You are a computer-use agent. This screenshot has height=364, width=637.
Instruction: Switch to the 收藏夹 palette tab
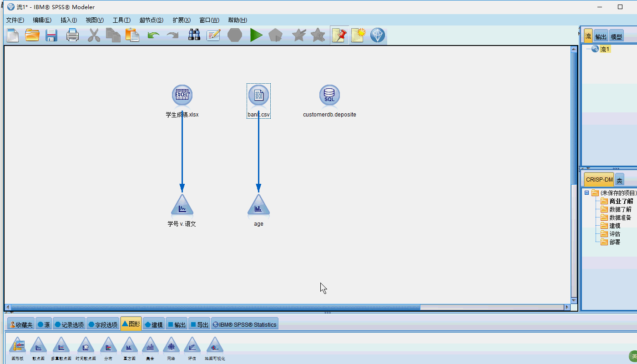[20, 324]
